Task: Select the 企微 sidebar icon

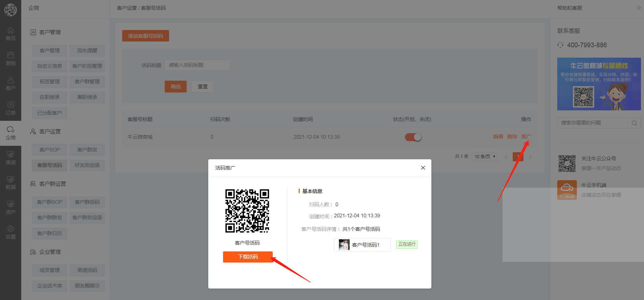Action: pos(10,133)
